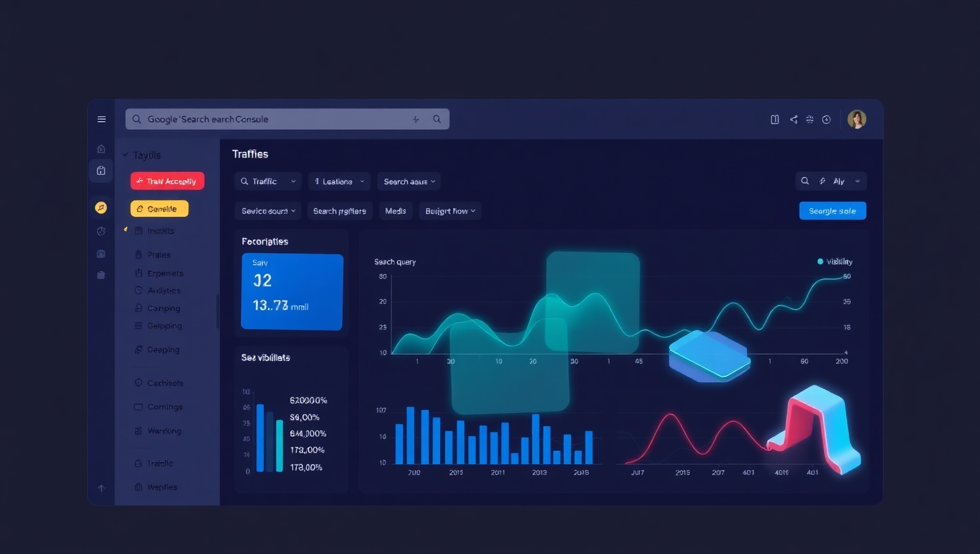Open the history clock icon in the top bar
Screen dimensions: 980x554
tap(826, 119)
